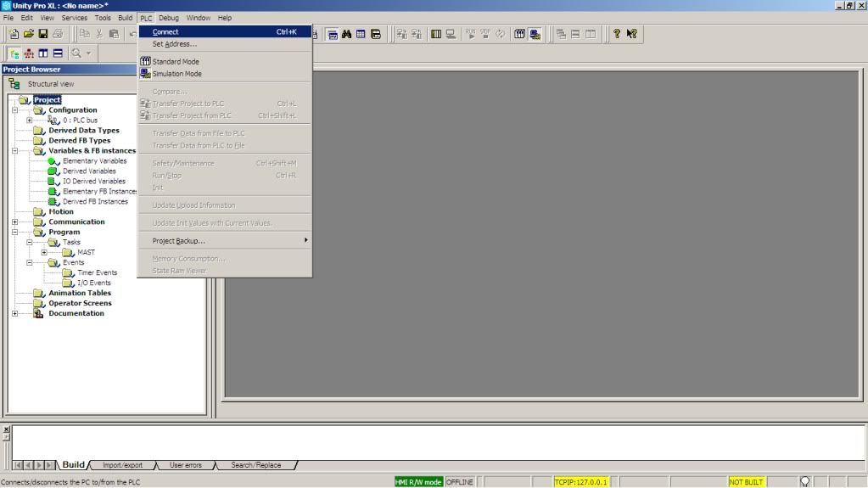
Task: Click the RUN toolbar icon
Action: point(471,34)
